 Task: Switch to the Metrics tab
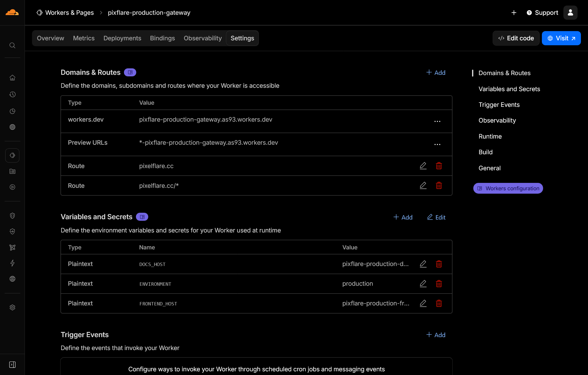(84, 38)
